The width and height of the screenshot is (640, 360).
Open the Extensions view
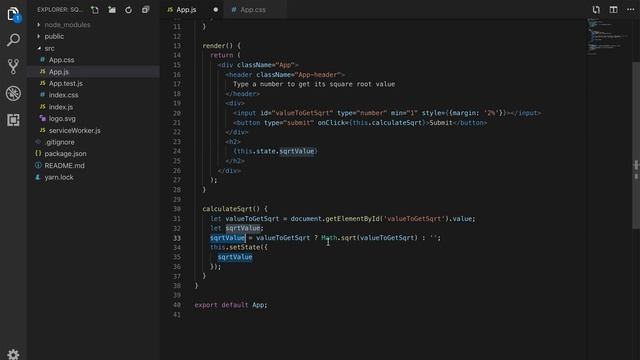tap(13, 120)
